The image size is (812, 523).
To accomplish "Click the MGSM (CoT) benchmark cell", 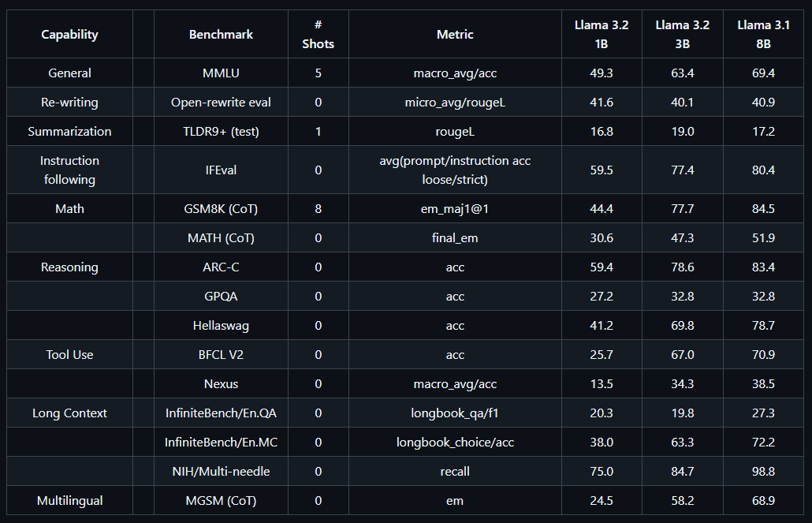I will (x=221, y=501).
